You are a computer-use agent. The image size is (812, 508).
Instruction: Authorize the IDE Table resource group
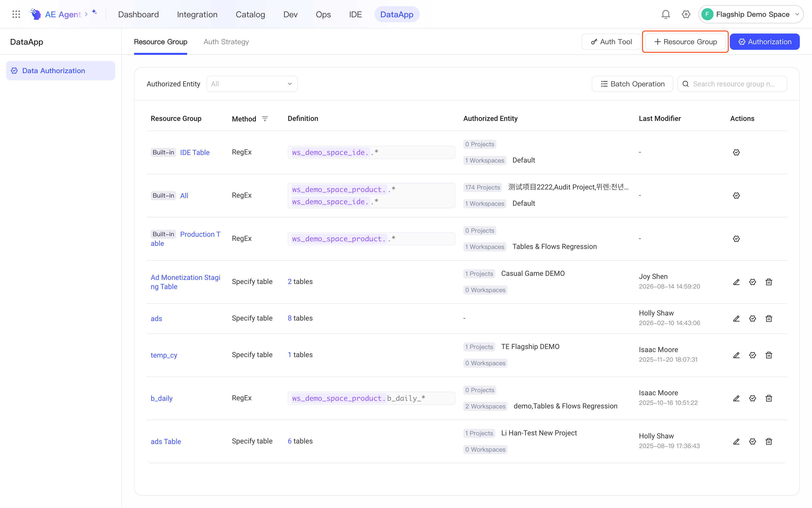(x=736, y=152)
